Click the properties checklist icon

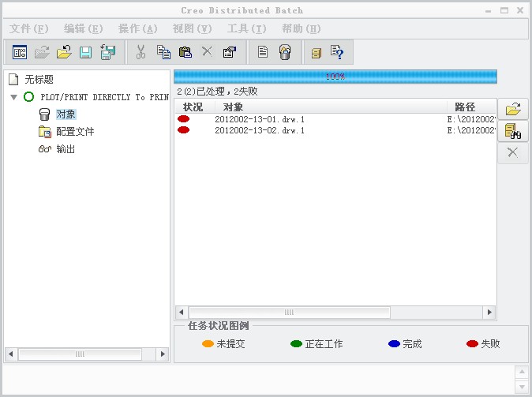(230, 52)
